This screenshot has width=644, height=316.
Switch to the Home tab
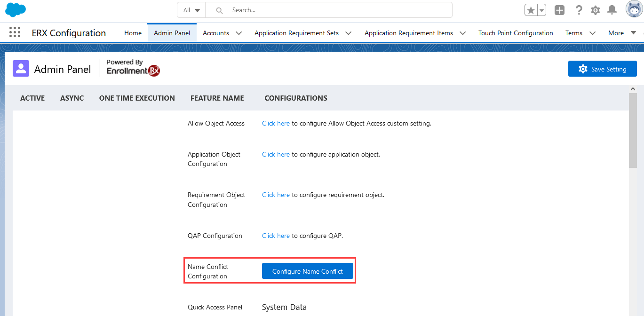(133, 33)
